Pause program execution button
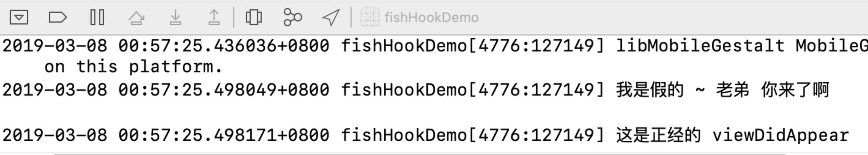The width and height of the screenshot is (868, 155). tap(97, 17)
